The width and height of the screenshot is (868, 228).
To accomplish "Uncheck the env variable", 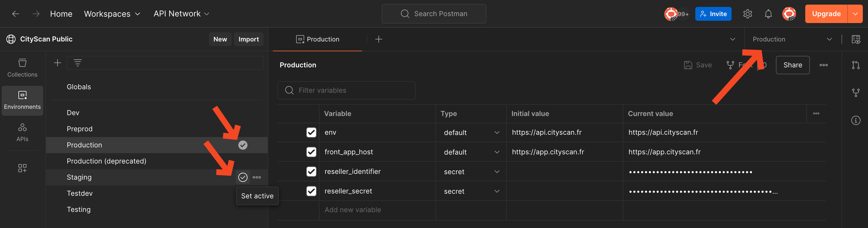I will pyautogui.click(x=311, y=132).
